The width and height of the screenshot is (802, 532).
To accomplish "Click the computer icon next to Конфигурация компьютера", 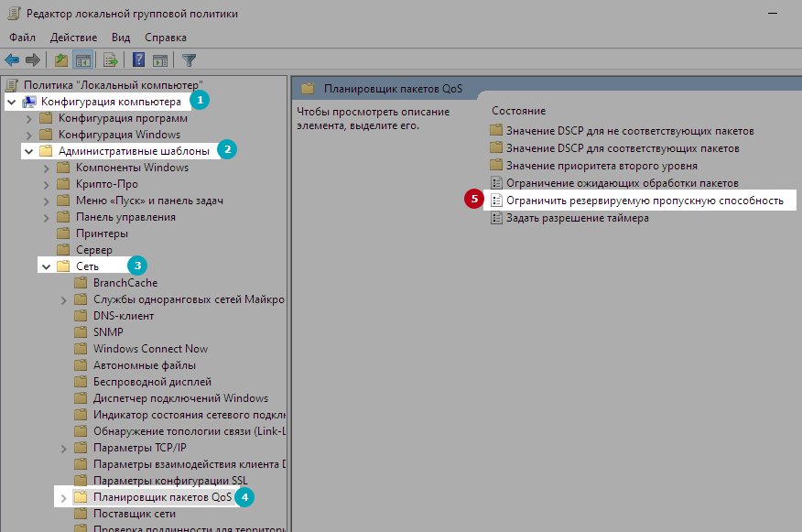I will click(29, 102).
